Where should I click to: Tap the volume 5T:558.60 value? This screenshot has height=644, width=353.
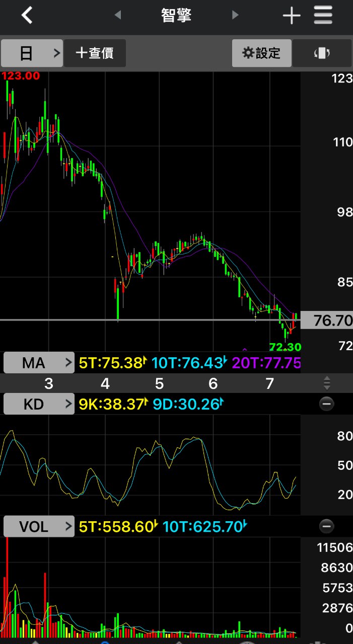pos(119,527)
